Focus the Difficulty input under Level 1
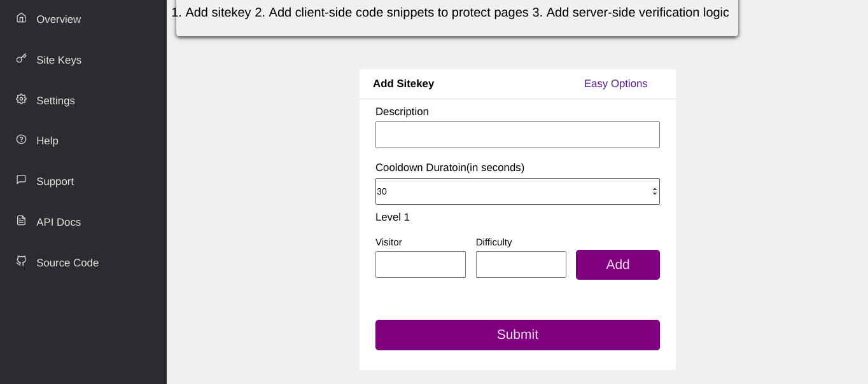The image size is (868, 384). [x=521, y=264]
